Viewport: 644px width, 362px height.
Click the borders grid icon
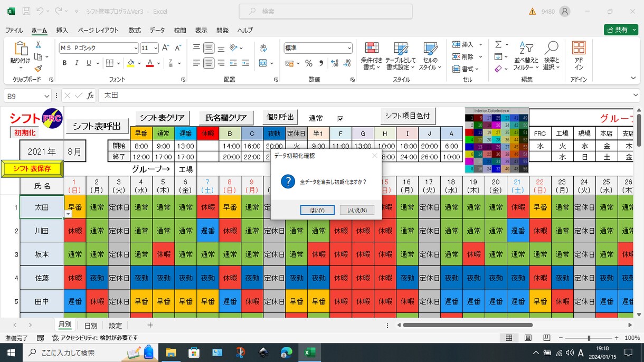point(109,63)
